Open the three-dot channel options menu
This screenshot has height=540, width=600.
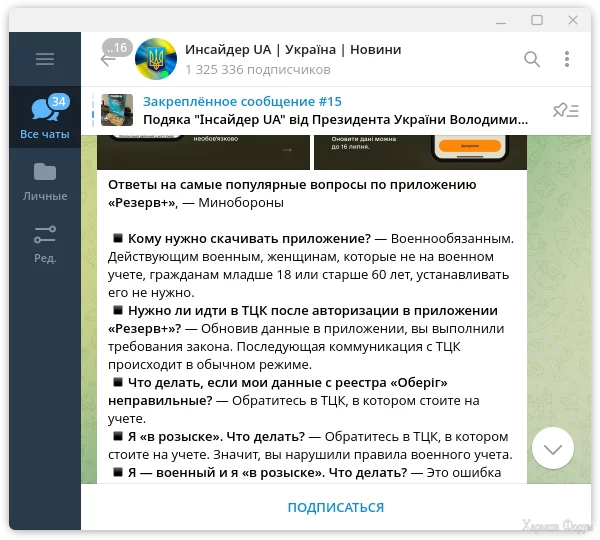click(567, 59)
